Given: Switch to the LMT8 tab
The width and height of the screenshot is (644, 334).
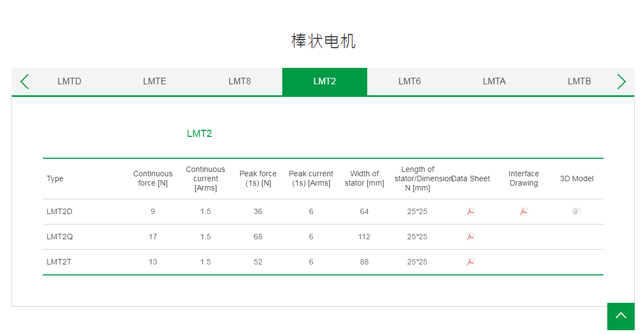Looking at the screenshot, I should click(x=240, y=81).
